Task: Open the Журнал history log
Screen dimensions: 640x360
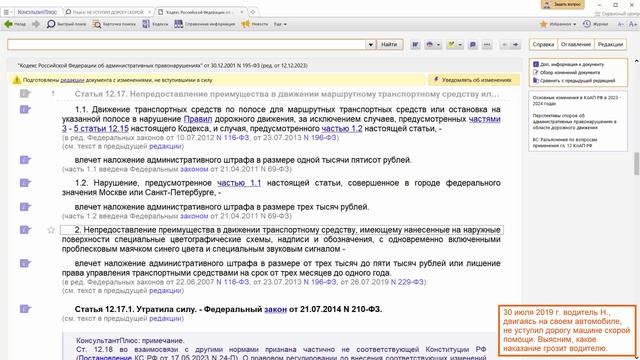Action: pos(596,24)
